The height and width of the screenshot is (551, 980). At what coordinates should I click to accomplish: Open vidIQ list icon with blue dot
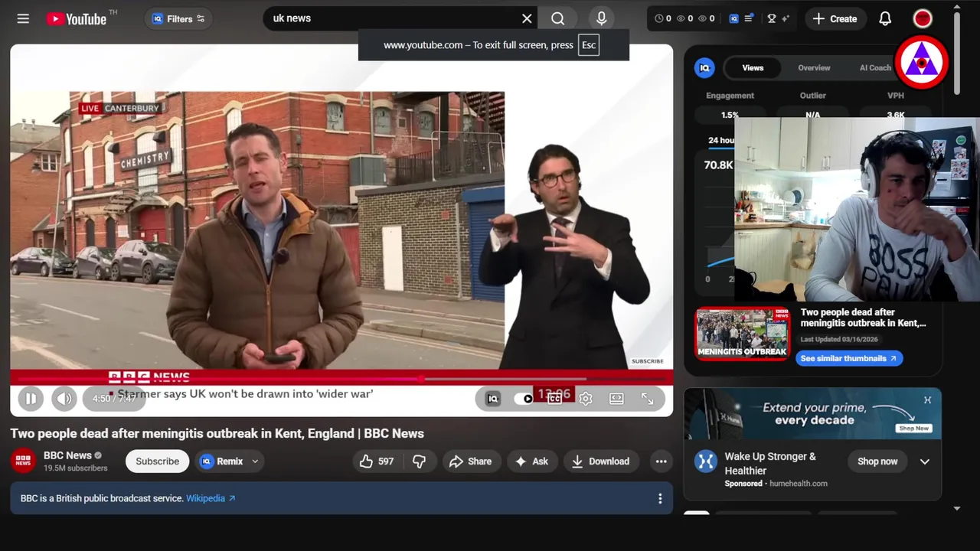(750, 18)
